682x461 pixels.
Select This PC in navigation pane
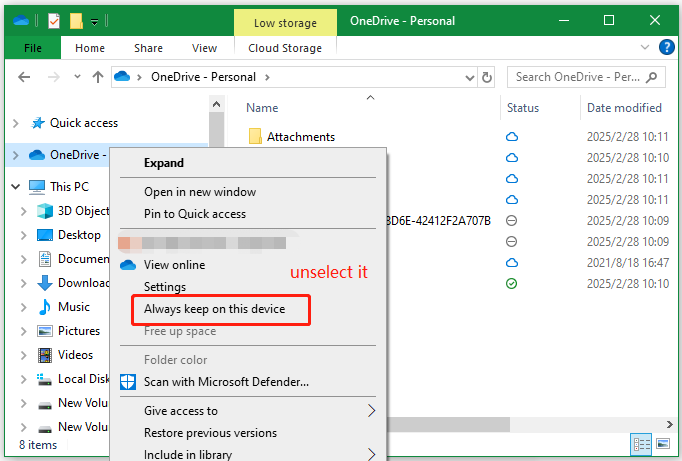(69, 187)
